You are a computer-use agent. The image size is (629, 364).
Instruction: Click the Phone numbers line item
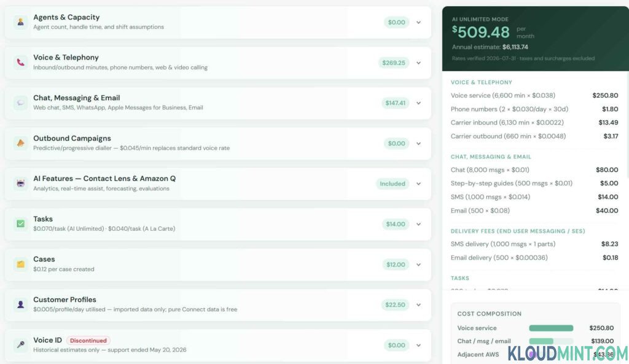coord(534,109)
